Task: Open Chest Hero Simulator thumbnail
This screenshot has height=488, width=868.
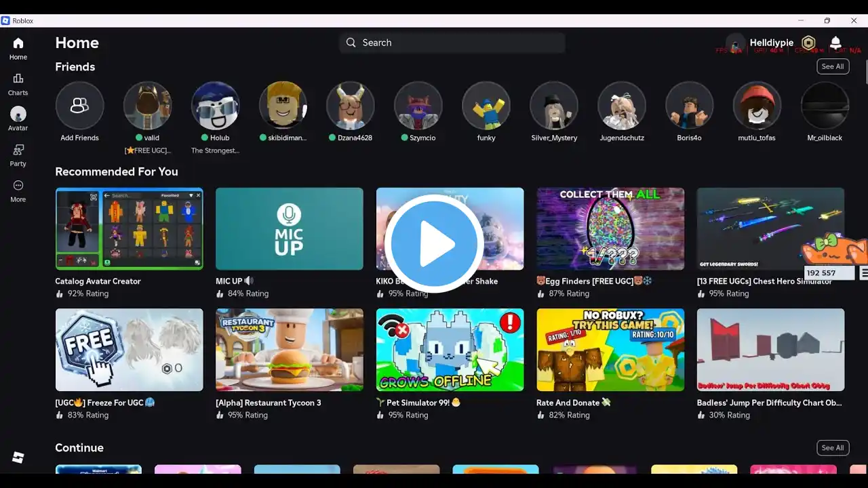Action: click(x=770, y=229)
